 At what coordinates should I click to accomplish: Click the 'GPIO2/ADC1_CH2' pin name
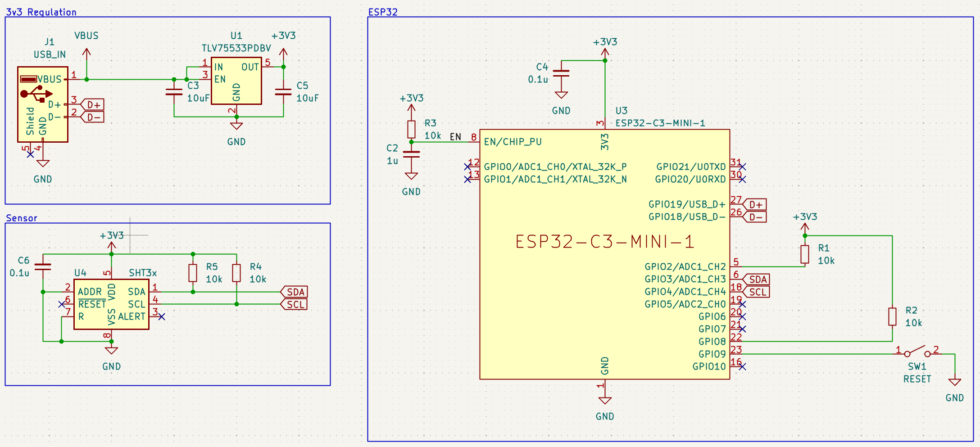tap(685, 266)
